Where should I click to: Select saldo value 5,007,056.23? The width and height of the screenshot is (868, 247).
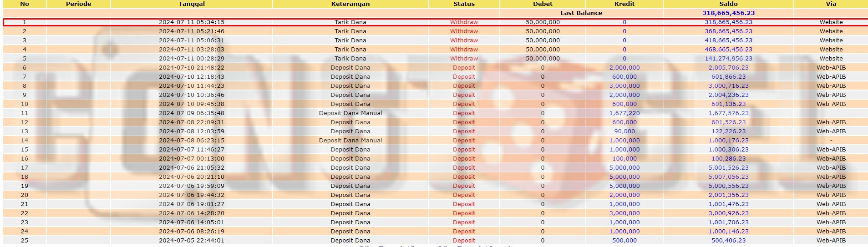728,177
